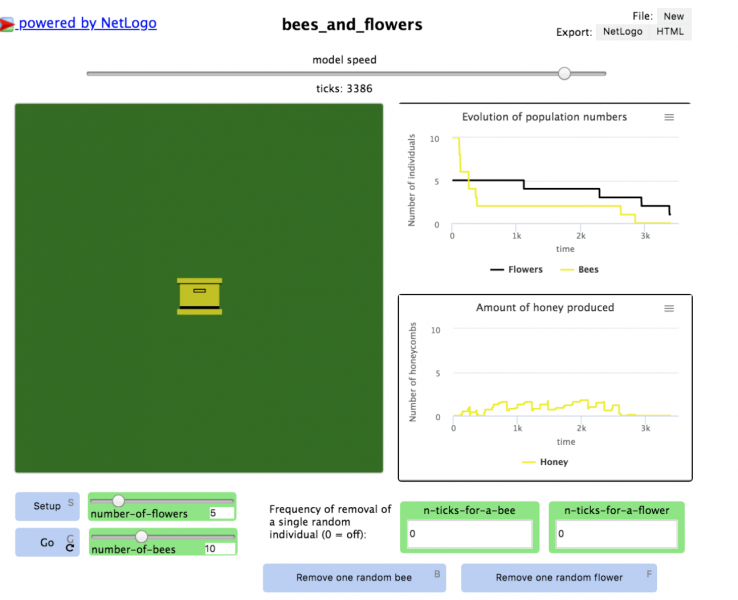Click the forever loop icon on Go
The image size is (738, 600).
click(70, 546)
